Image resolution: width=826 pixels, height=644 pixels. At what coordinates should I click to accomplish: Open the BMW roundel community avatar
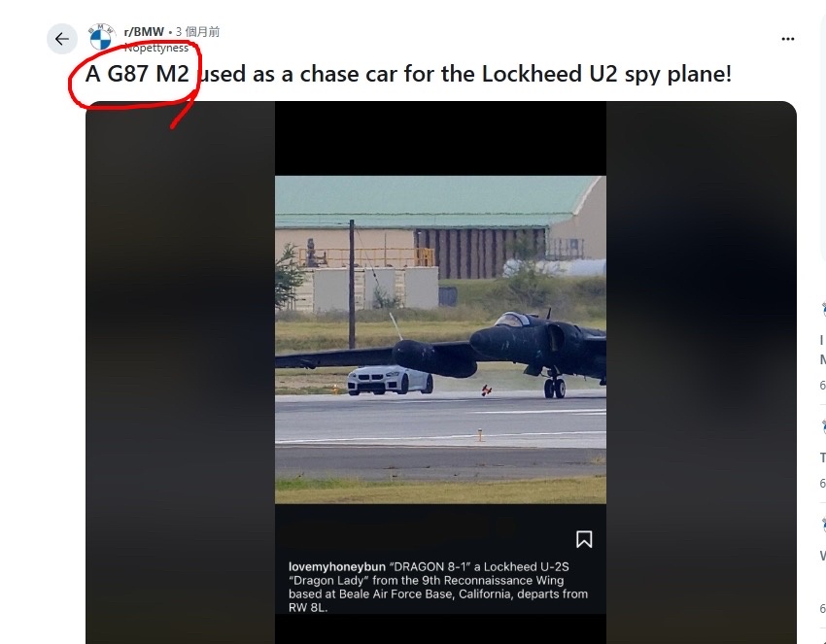tap(101, 37)
